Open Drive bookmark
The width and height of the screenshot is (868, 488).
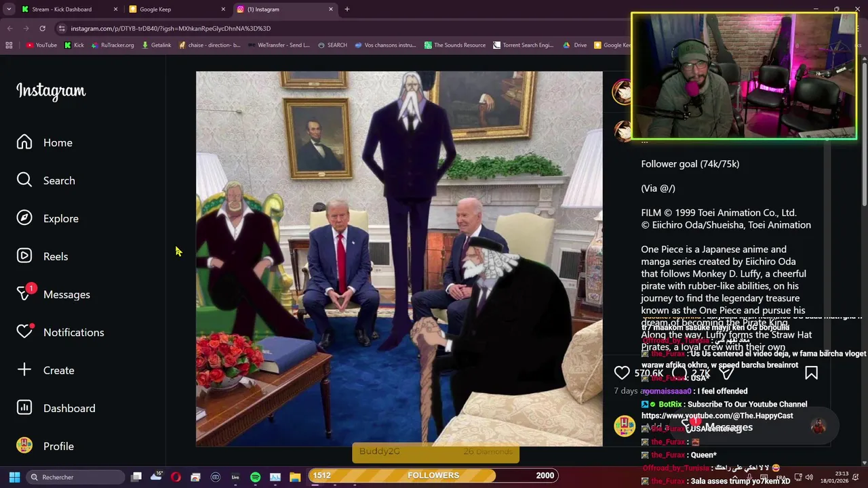click(x=575, y=45)
